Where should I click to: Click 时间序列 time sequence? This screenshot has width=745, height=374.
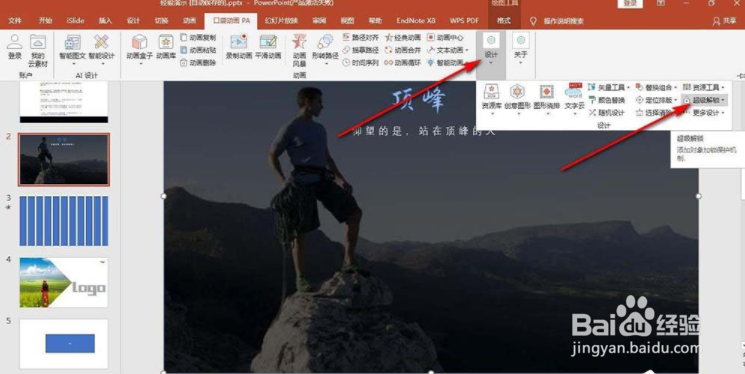(361, 63)
